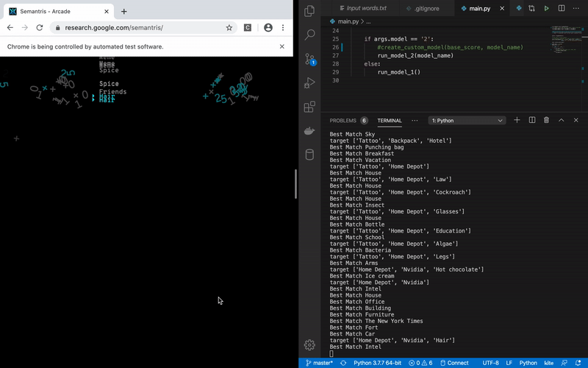Click 'Best Match The New York Times' line
Screen dimensions: 588x368
[x=376, y=321]
